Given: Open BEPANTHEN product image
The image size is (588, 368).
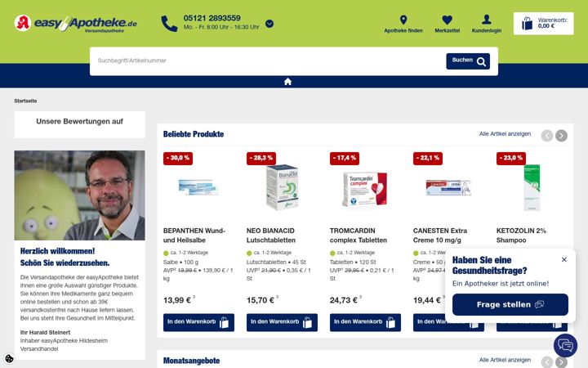Looking at the screenshot, I should [x=198, y=186].
